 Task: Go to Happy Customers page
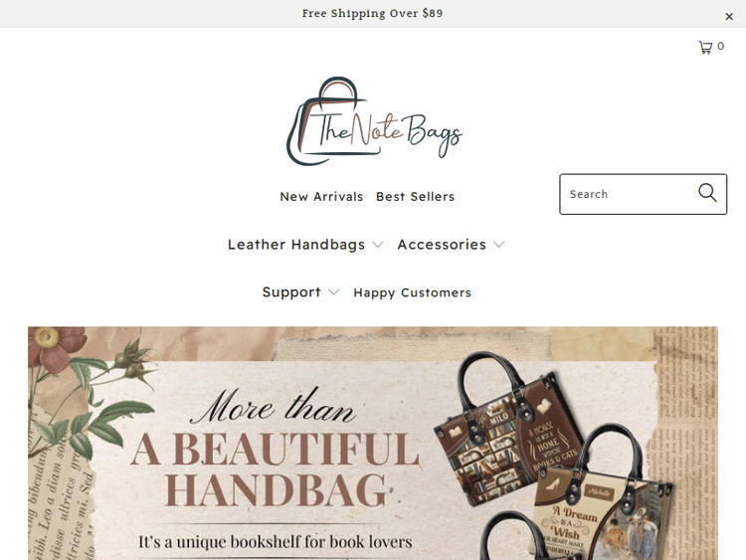412,292
